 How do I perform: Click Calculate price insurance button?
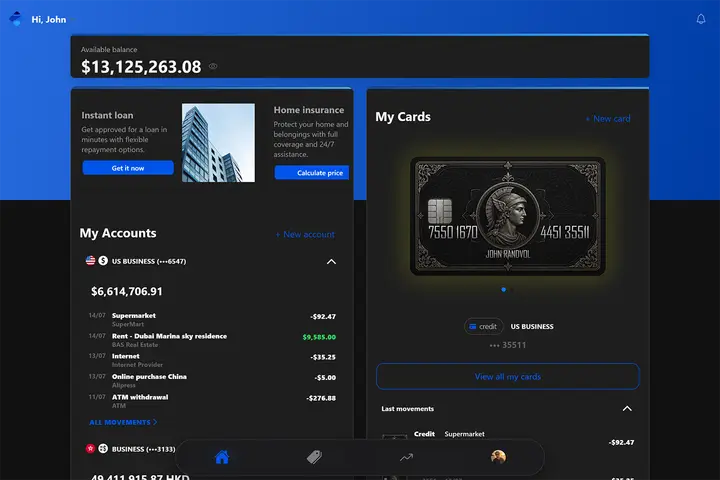point(312,173)
